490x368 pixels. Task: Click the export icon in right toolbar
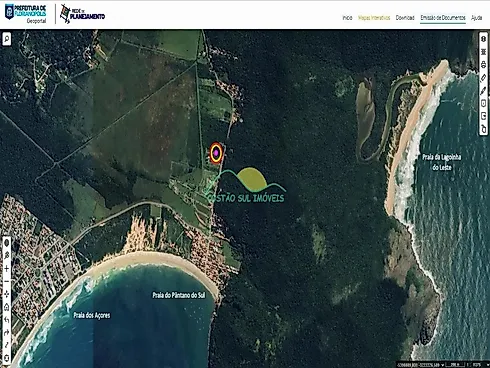coord(483,116)
